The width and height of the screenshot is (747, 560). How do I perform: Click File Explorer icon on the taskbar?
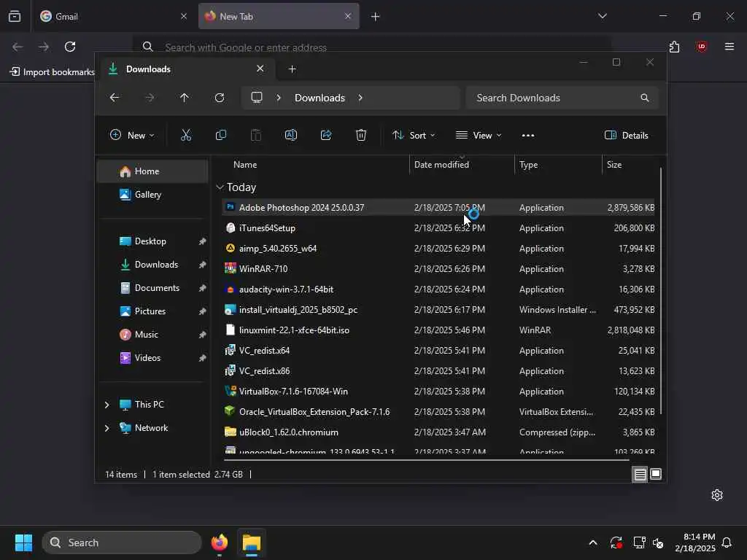tap(252, 542)
